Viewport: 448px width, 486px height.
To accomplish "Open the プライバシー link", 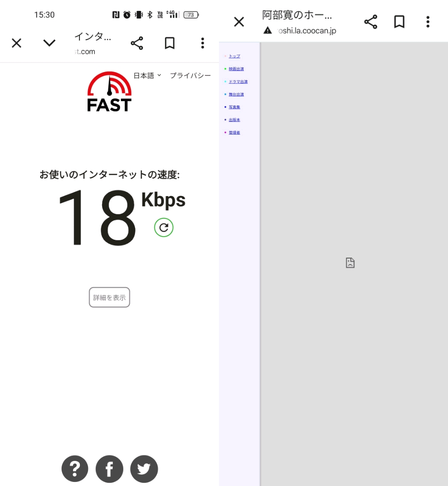I will (190, 76).
